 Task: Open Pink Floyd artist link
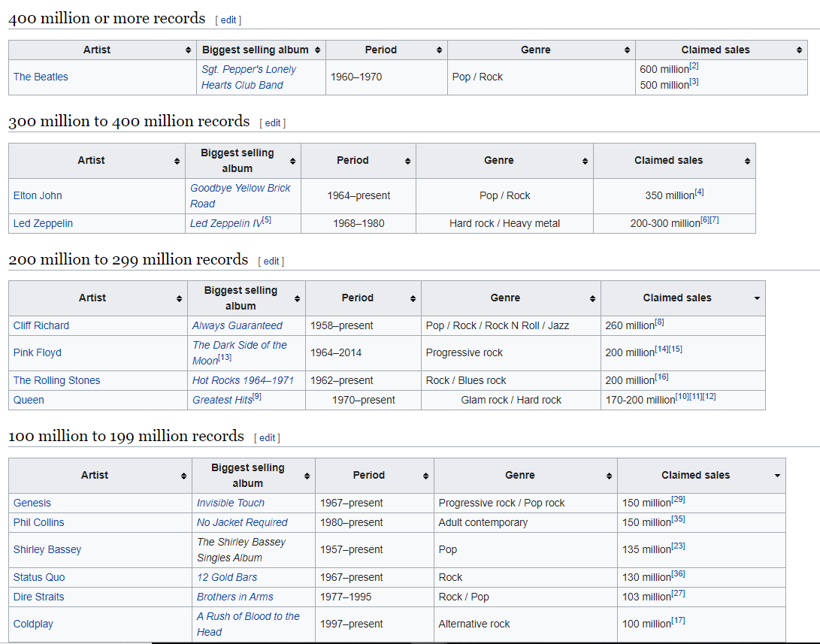point(37,353)
